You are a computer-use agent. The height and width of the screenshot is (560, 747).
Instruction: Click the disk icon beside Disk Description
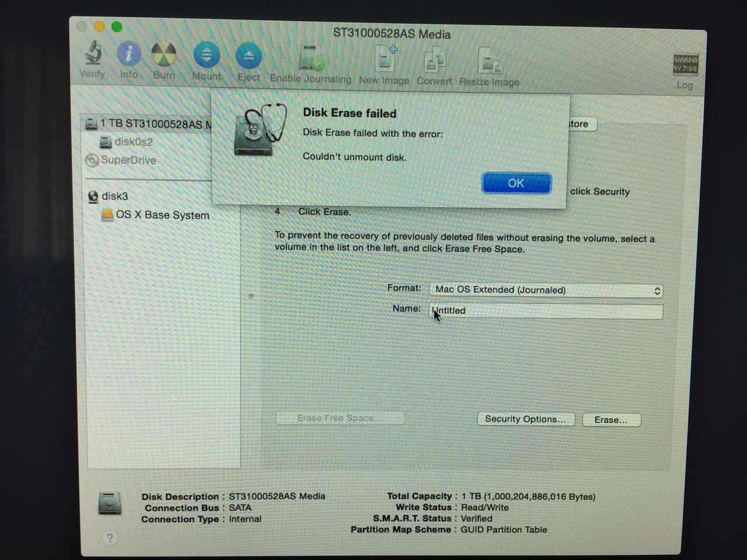pos(110,504)
